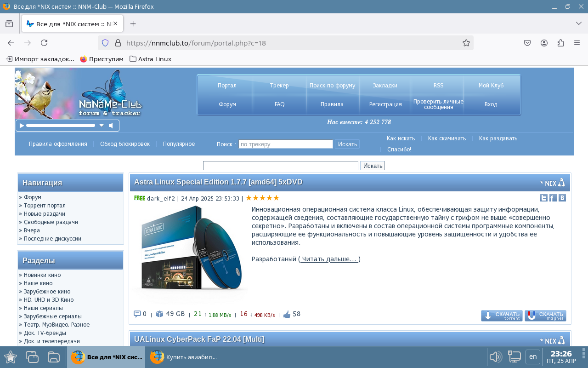Click Читать дальше link

pos(329,259)
